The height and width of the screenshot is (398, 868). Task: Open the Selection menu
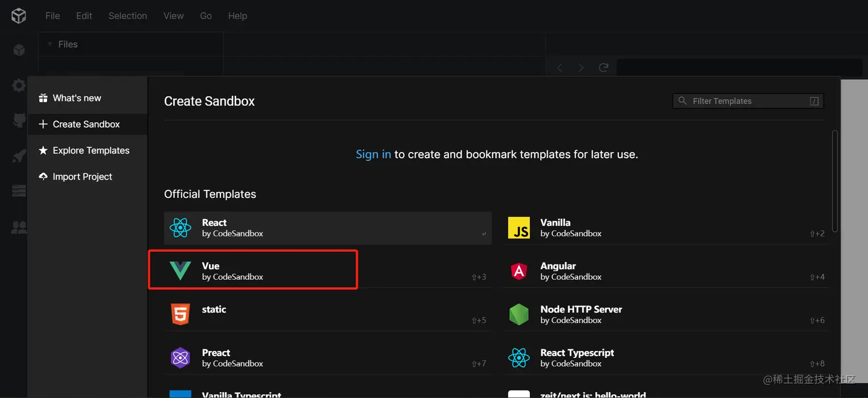(x=127, y=16)
